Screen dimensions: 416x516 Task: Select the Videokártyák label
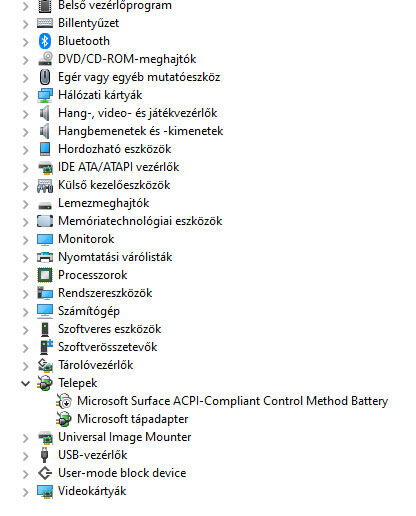[92, 491]
